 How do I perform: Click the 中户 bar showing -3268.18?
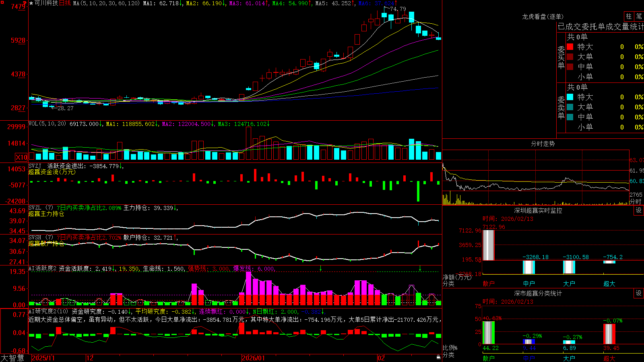coord(529,267)
